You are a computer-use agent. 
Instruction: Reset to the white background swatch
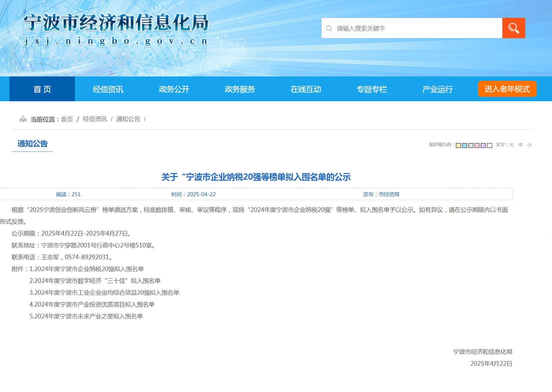489,146
